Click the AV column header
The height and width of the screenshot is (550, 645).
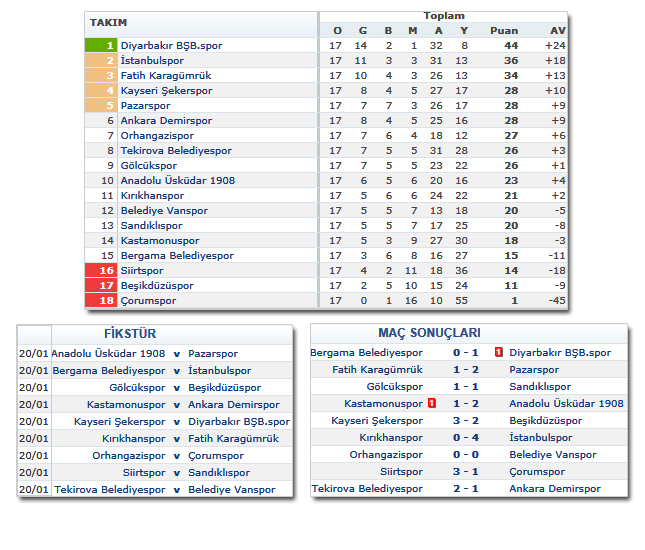557,30
